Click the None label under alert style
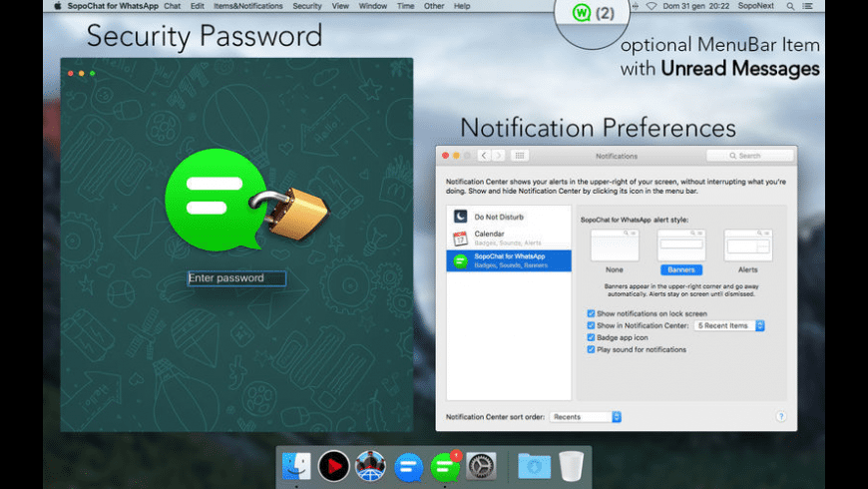The width and height of the screenshot is (868, 489). pos(614,269)
